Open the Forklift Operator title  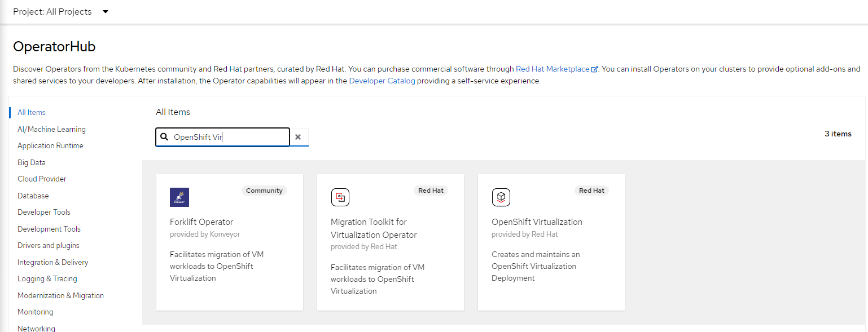pyautogui.click(x=201, y=222)
